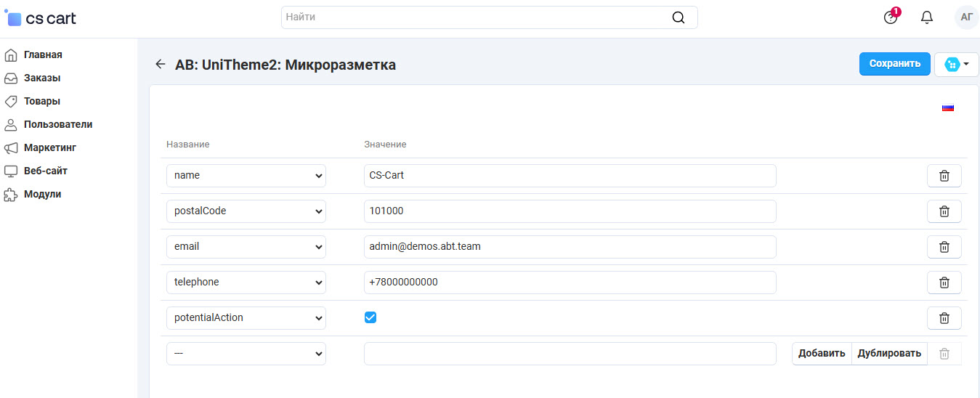
Task: Open the telephone property dropdown
Action: 246,283
